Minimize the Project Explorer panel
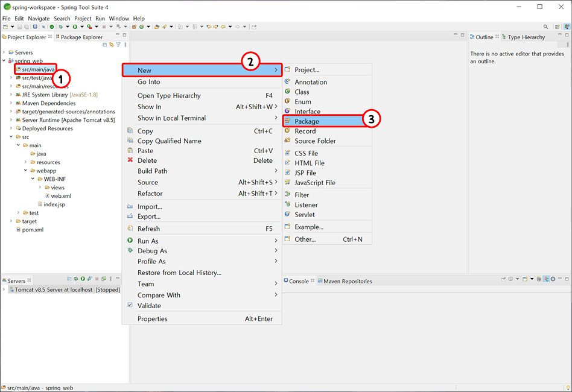 pos(118,34)
